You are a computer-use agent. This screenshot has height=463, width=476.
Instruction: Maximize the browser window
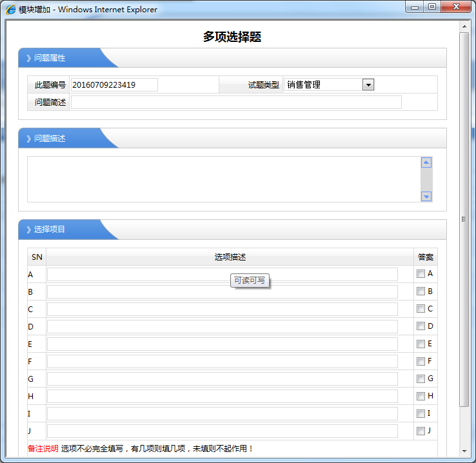point(431,7)
